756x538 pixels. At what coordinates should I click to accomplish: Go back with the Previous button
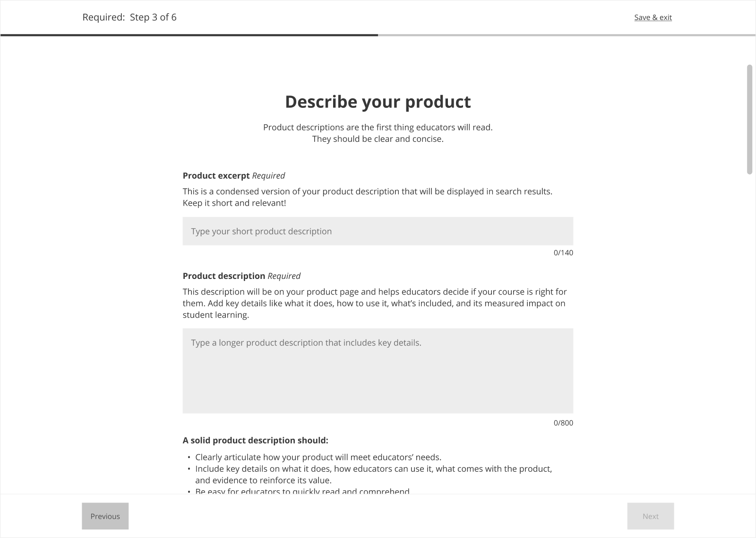[x=105, y=516]
